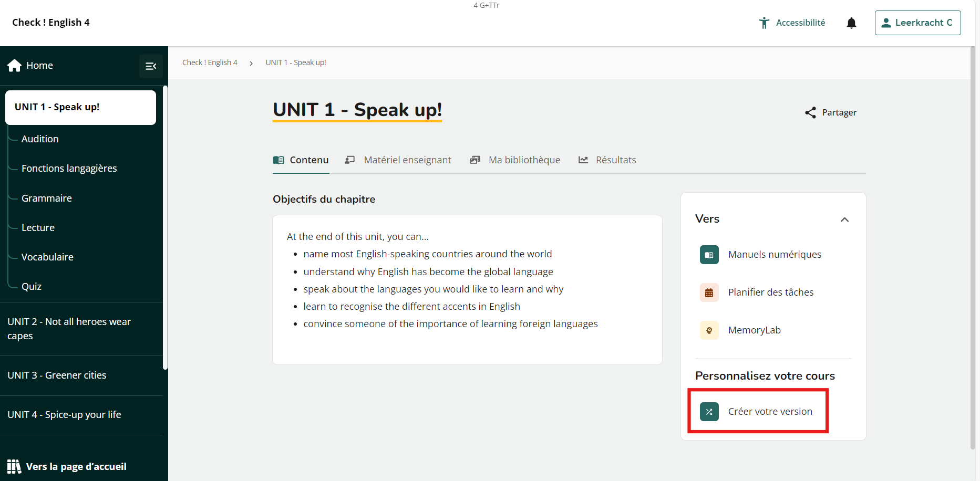Click the sidebar scrollbar

pyautogui.click(x=165, y=228)
